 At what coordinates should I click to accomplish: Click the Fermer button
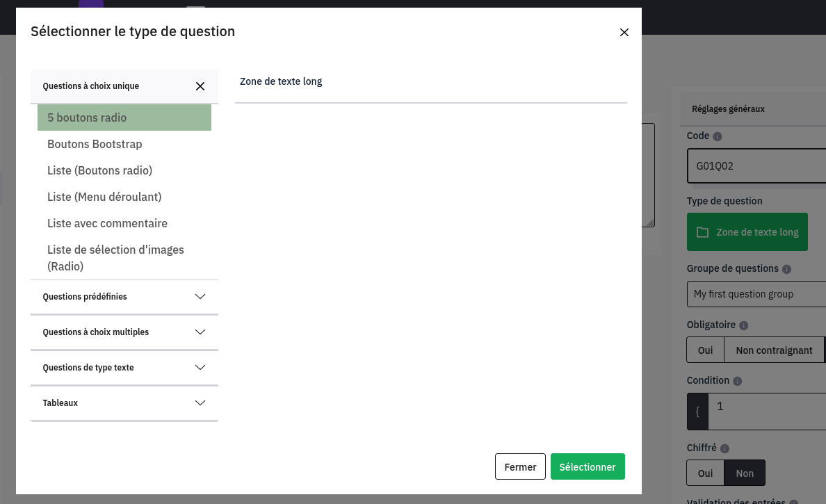[x=520, y=467]
